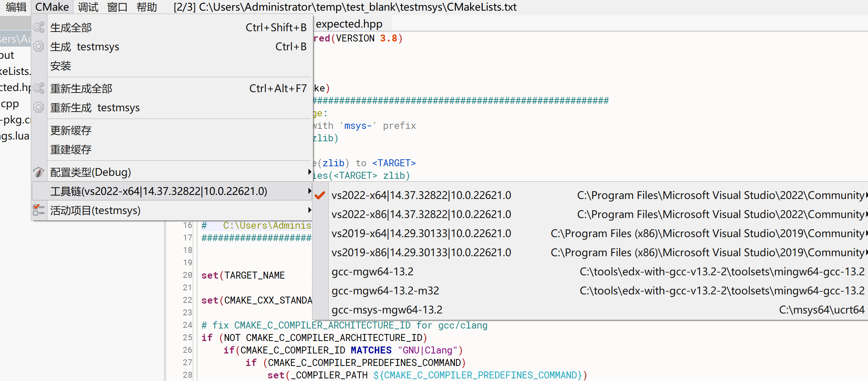868x381 pixels.
Task: Click the ladybug icon beside 配置类型(Debug)
Action: tap(38, 172)
